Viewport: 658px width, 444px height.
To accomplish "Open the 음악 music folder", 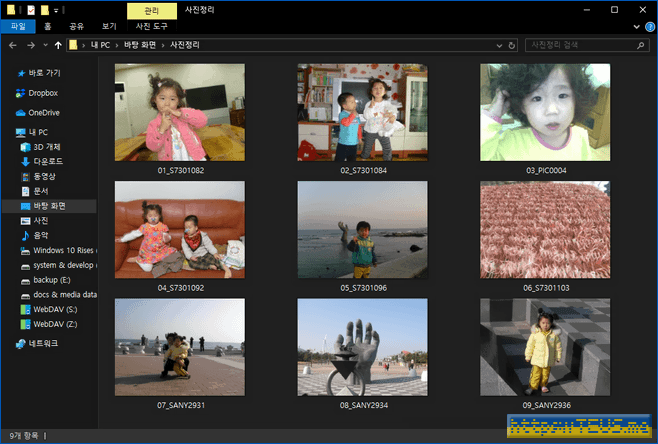I will point(42,235).
